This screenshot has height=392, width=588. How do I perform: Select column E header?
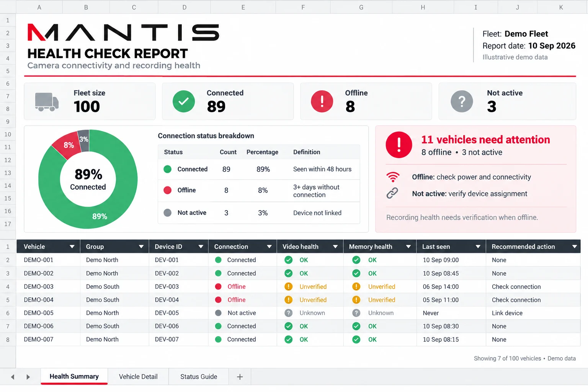point(243,7)
